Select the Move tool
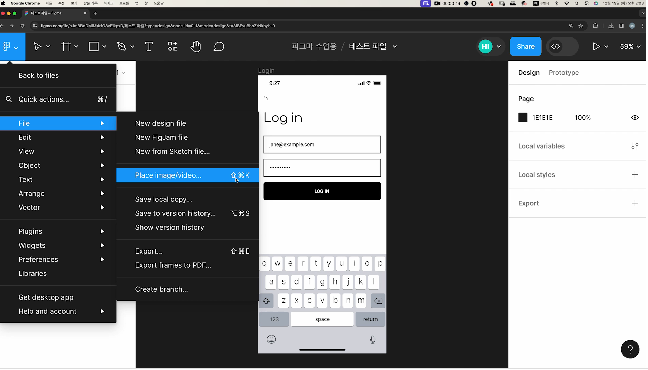The height and width of the screenshot is (370, 648). pyautogui.click(x=37, y=47)
